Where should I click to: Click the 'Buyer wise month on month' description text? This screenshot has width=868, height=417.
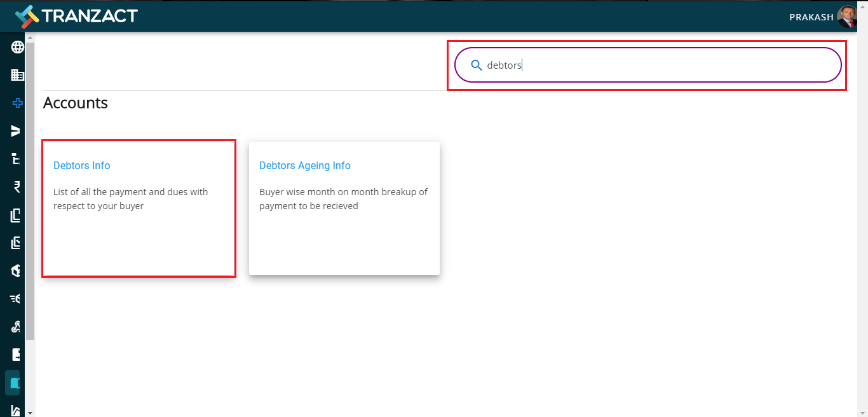[x=343, y=199]
